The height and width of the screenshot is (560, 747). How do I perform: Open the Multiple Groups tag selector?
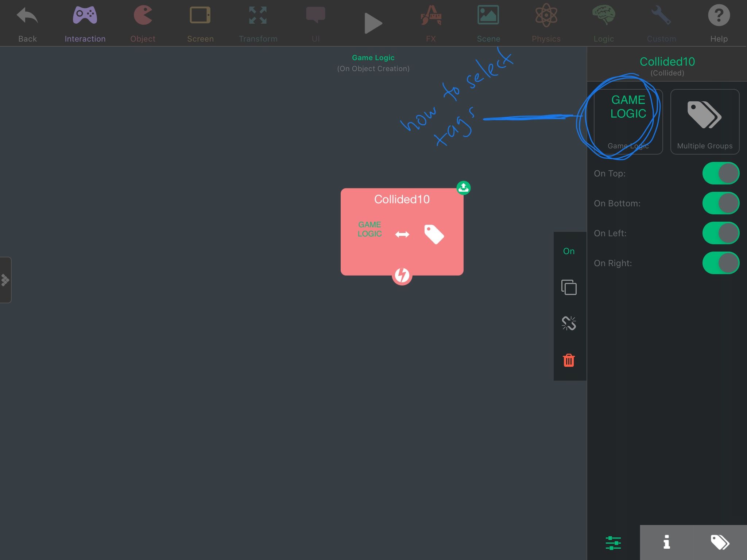coord(705,121)
